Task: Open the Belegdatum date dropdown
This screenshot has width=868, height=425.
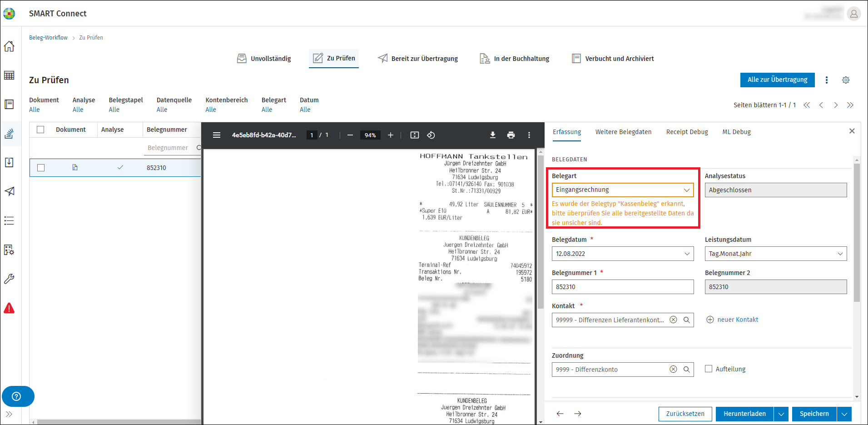Action: pyautogui.click(x=623, y=254)
